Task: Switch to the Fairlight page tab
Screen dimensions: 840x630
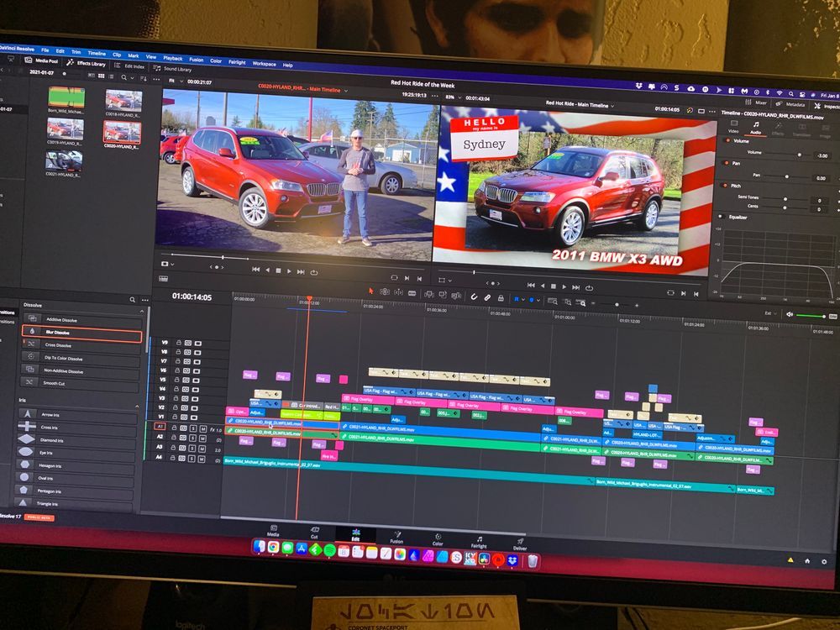Action: coord(479,542)
